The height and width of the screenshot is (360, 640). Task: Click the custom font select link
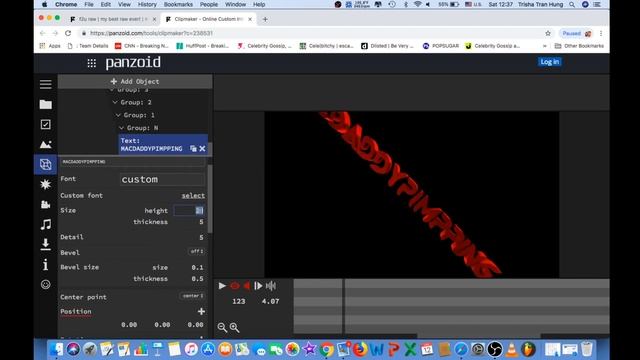[x=193, y=196]
